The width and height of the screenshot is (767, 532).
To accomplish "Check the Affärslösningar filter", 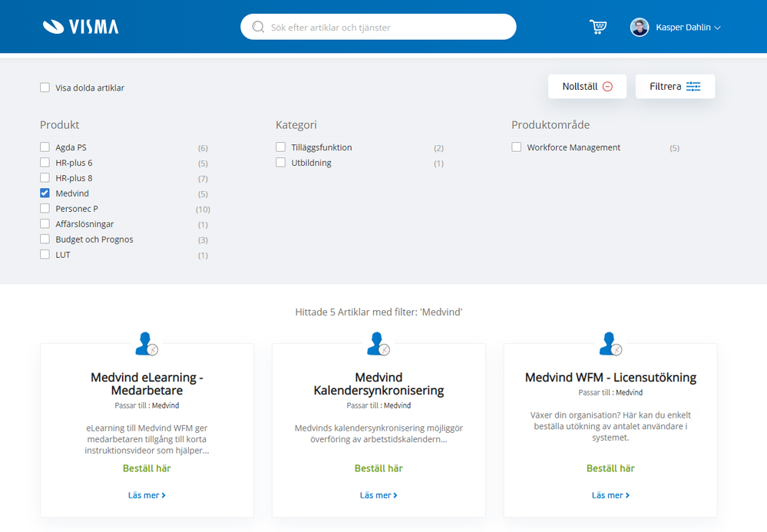I will click(45, 224).
